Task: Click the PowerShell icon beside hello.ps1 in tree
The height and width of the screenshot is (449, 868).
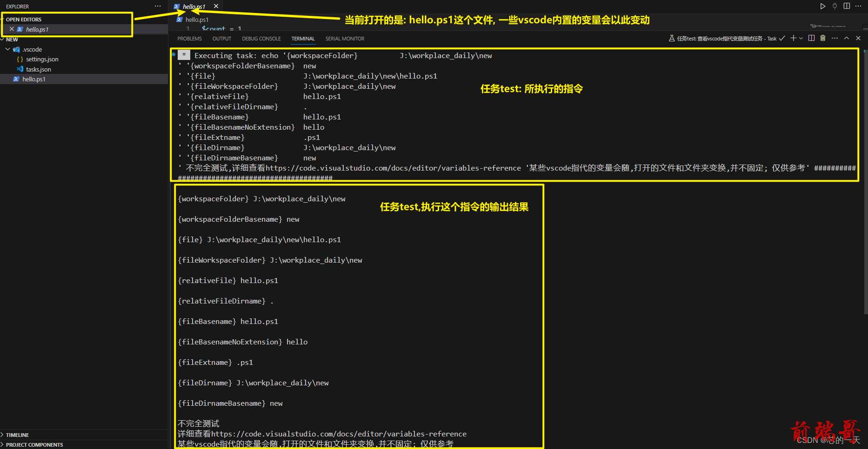Action: click(16, 79)
